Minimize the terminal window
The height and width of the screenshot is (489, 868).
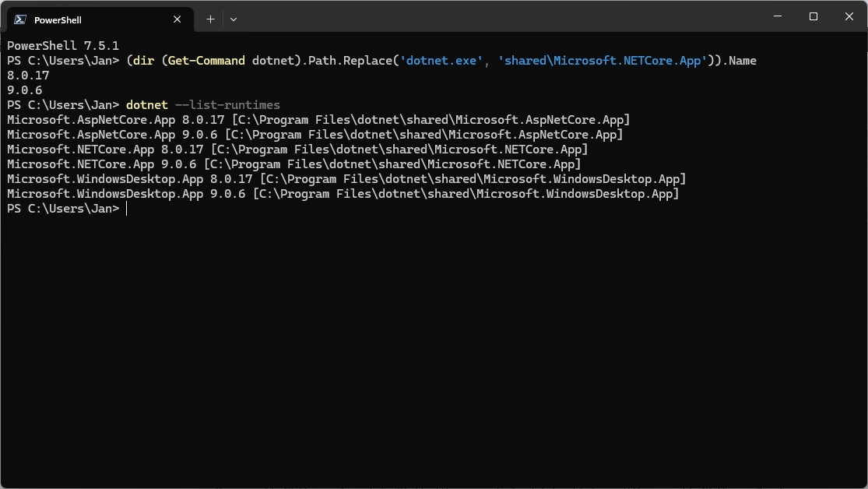pos(778,16)
